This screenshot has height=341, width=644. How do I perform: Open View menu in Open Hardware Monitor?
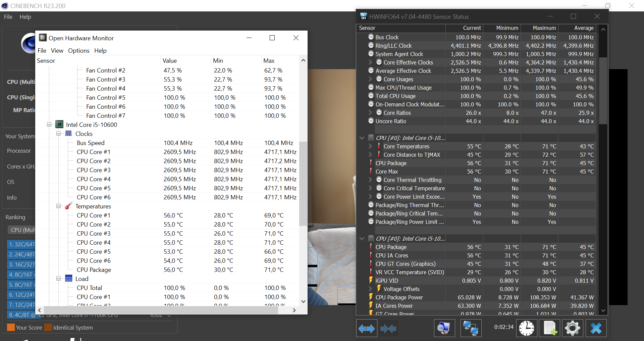(57, 50)
